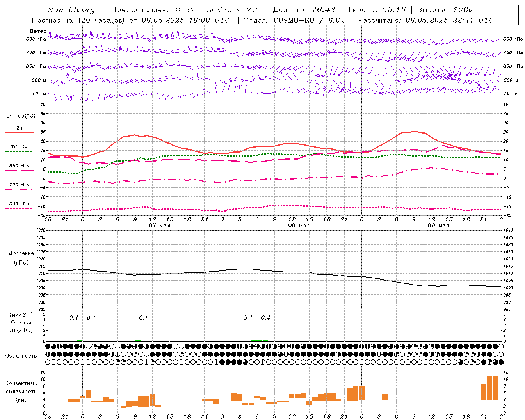Click the green dotted line sample under "Td 2м"
The height and width of the screenshot is (420, 525).
tap(18, 151)
